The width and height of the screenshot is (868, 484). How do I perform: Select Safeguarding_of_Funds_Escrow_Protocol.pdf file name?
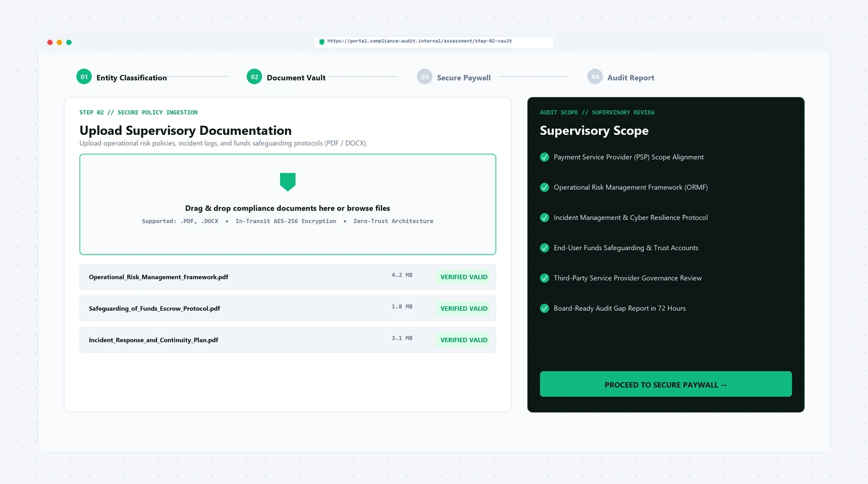155,309
